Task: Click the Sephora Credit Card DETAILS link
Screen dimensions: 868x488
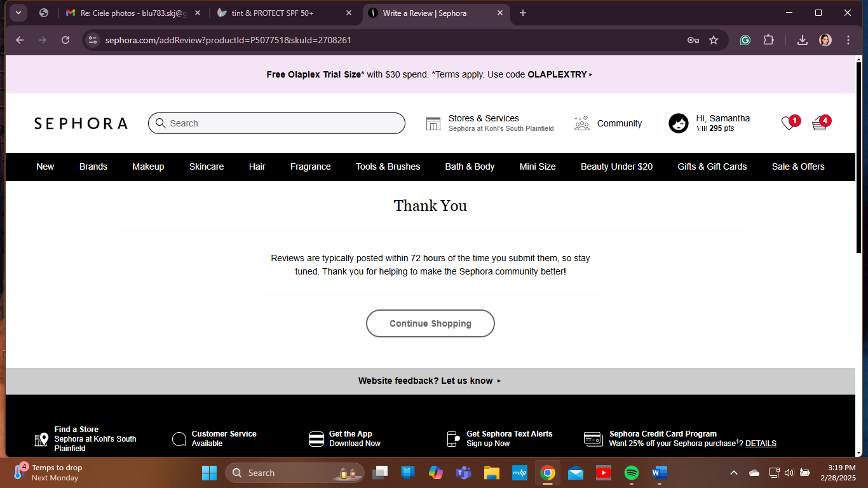Action: 761,444
